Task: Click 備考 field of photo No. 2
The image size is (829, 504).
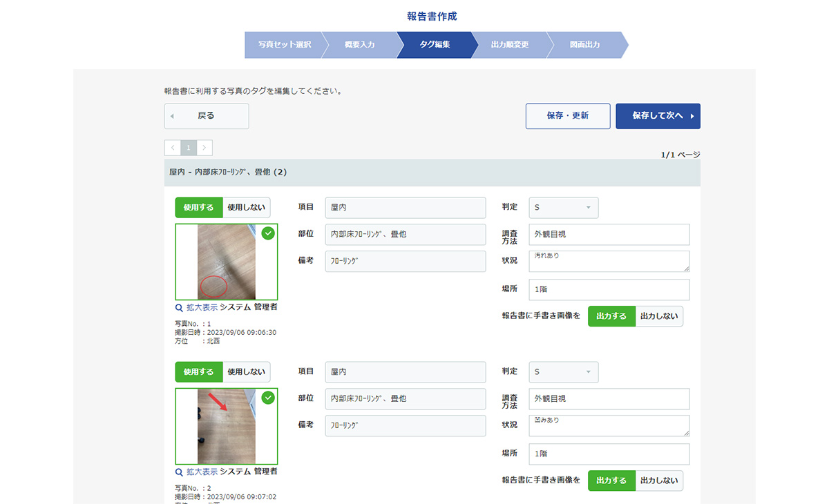Action: [x=406, y=425]
